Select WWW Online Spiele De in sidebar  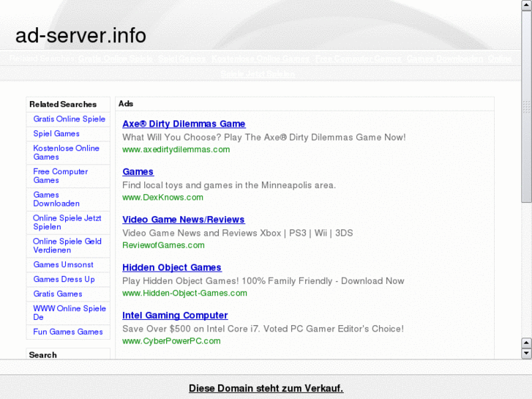pos(70,313)
